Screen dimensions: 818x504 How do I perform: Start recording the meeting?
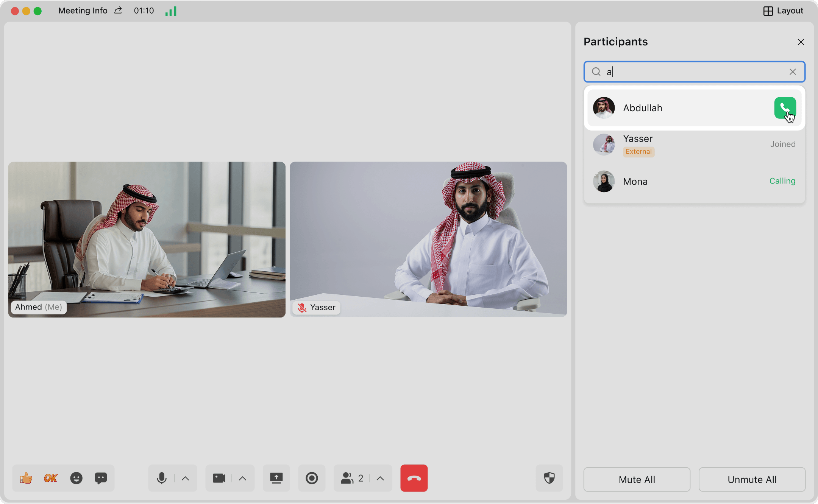312,478
